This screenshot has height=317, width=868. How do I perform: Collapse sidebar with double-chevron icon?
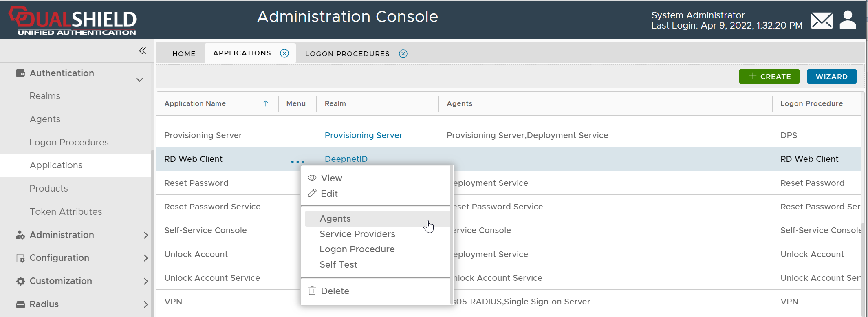click(x=142, y=51)
